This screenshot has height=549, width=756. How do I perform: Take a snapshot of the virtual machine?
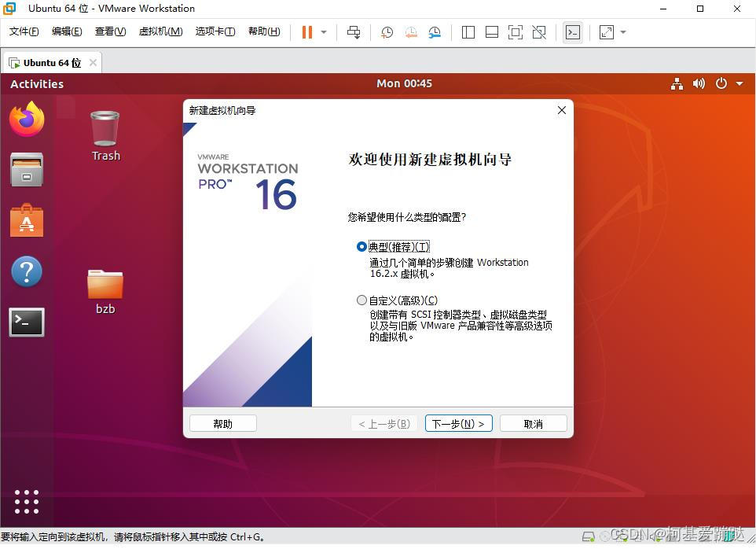point(387,32)
